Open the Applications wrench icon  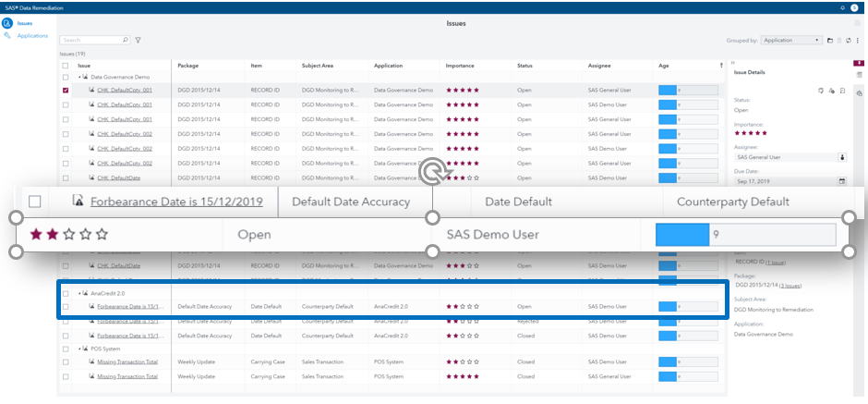7,35
